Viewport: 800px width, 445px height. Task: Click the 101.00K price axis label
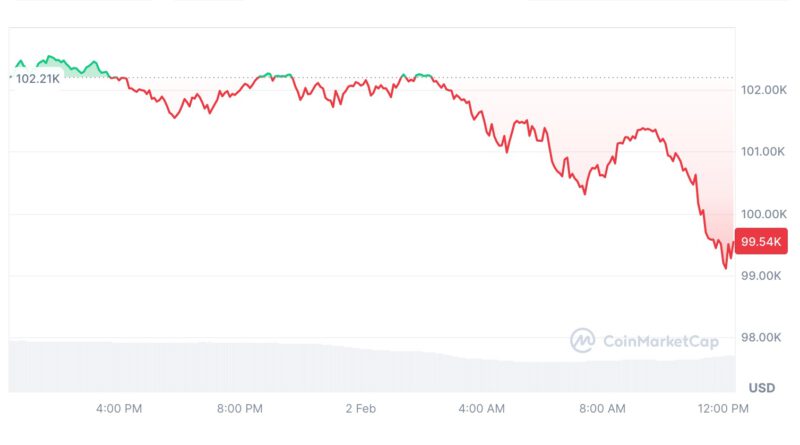[764, 152]
